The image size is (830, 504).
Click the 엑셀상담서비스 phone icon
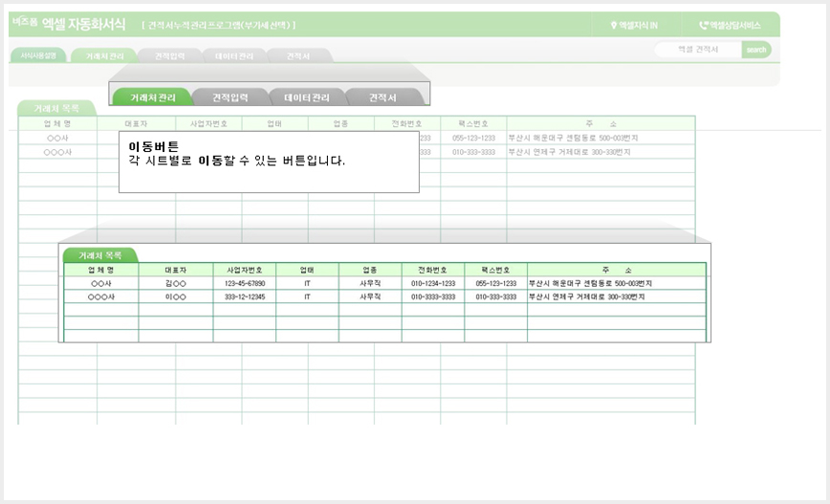coord(704,26)
